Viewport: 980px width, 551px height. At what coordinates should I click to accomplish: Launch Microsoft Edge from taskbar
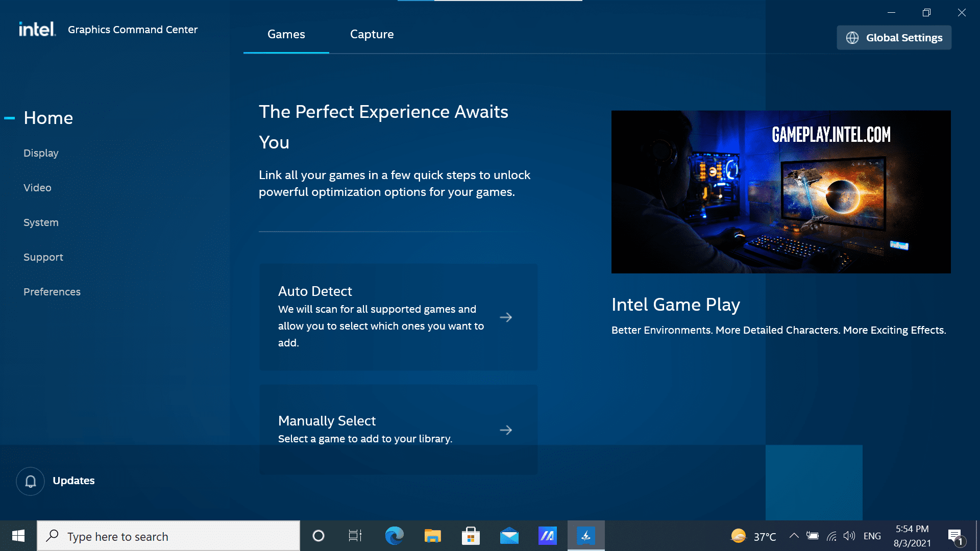coord(394,536)
